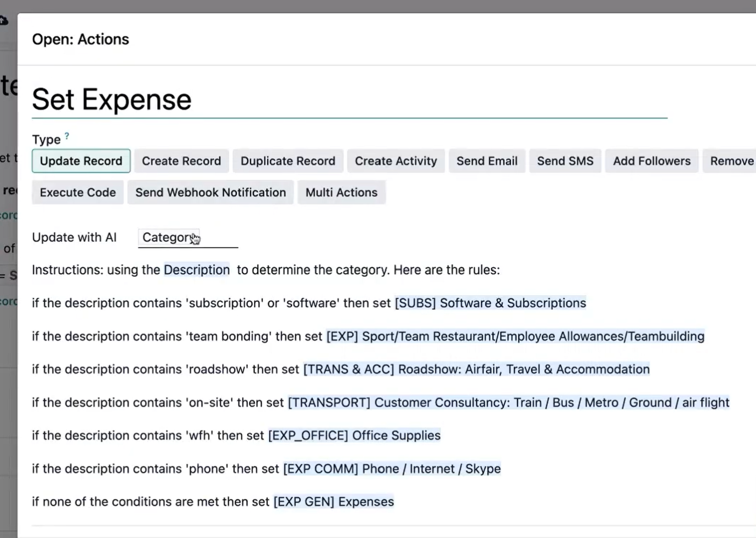This screenshot has height=538, width=756.
Task: Click the Type help question mark icon
Action: pos(67,136)
